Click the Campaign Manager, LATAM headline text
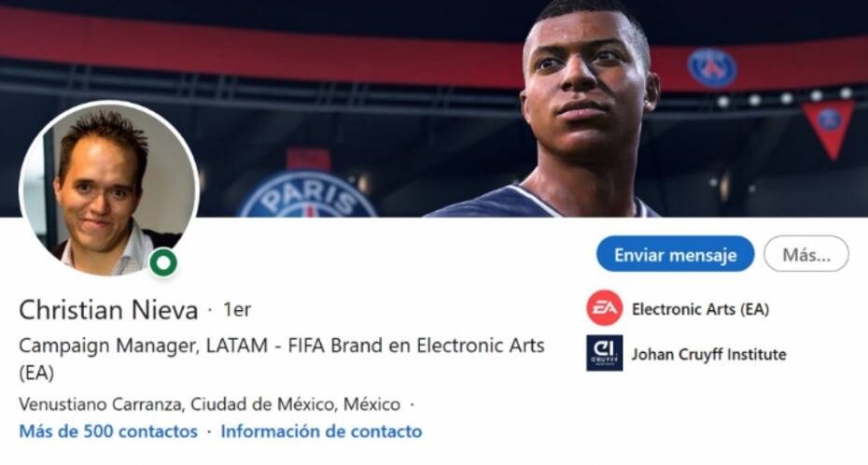This screenshot has width=868, height=465. pyautogui.click(x=282, y=359)
